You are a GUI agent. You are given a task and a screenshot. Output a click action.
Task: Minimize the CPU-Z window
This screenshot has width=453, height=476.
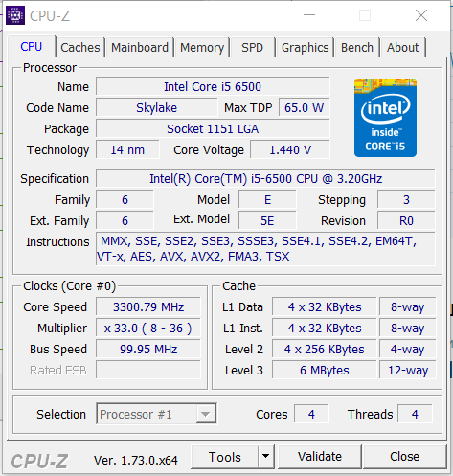[309, 15]
